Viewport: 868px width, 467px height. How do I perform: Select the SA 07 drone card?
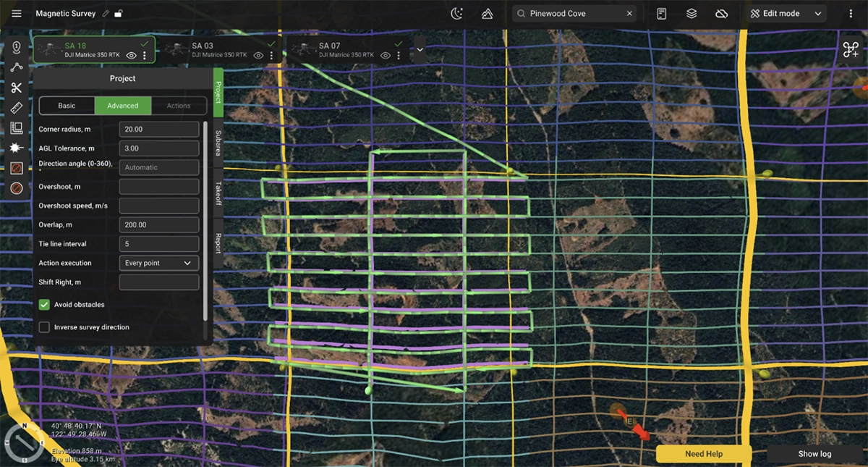point(349,50)
